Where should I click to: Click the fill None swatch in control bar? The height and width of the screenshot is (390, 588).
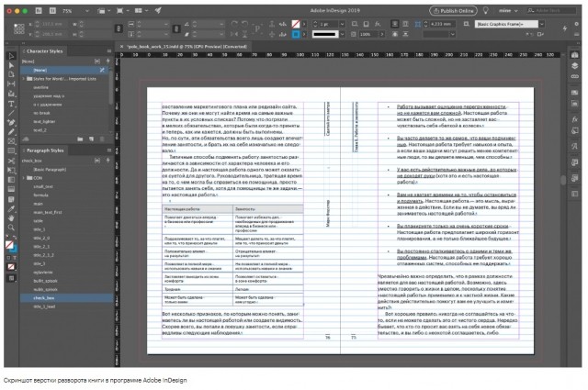coord(296,24)
